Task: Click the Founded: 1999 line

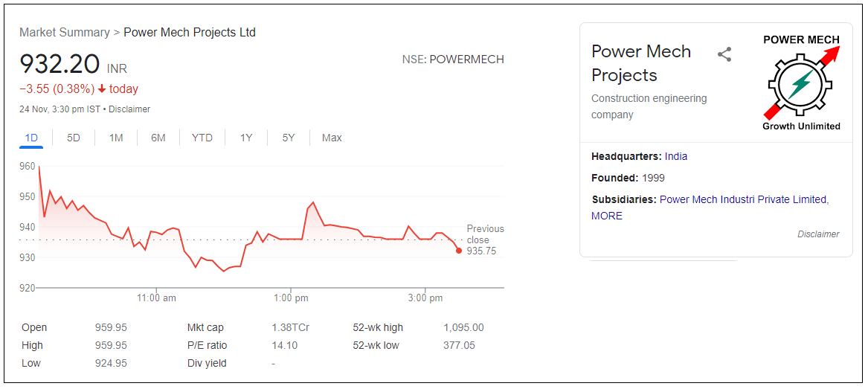Action: [629, 179]
